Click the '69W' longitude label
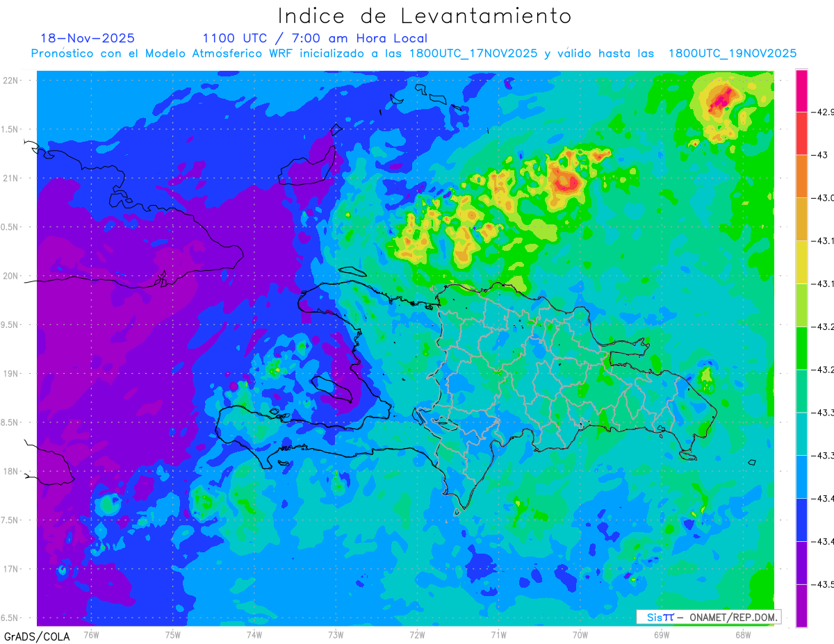 [x=662, y=634]
